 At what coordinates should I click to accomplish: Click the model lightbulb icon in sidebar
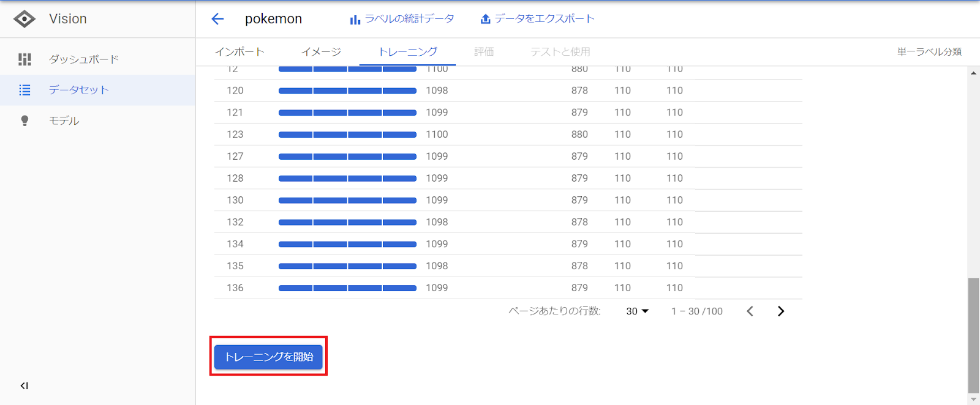coord(24,121)
